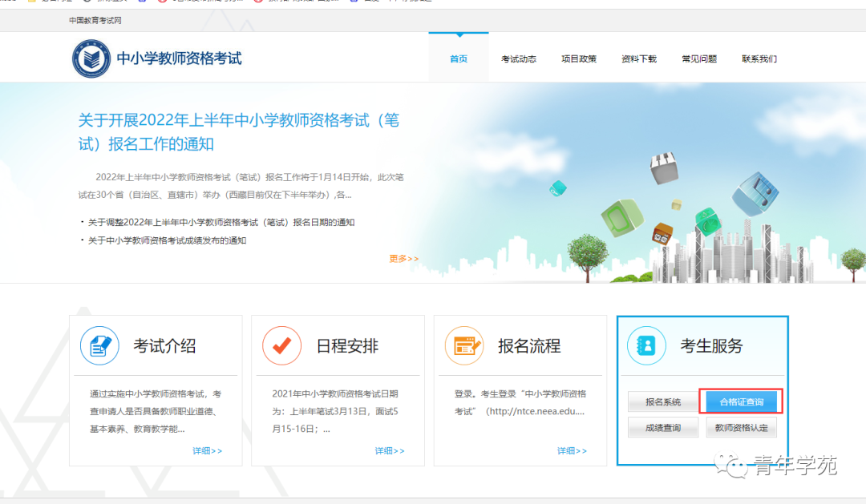Switch to the 考试动态 tab
This screenshot has width=866, height=504.
pyautogui.click(x=518, y=58)
